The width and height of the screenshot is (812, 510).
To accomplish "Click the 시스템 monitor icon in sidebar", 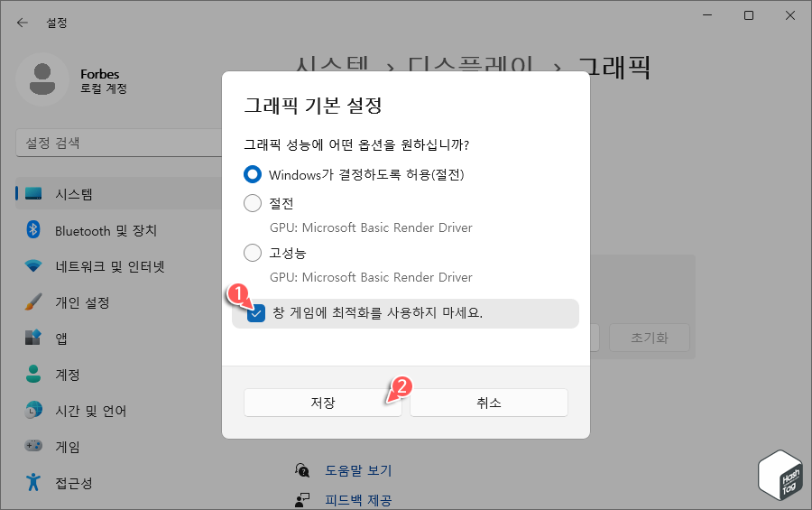I will click(33, 194).
